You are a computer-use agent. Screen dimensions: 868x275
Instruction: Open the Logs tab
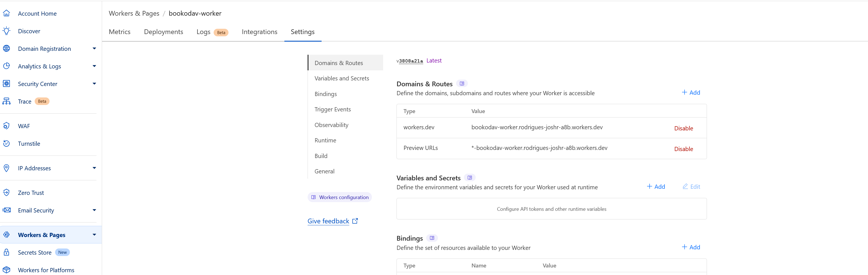204,32
